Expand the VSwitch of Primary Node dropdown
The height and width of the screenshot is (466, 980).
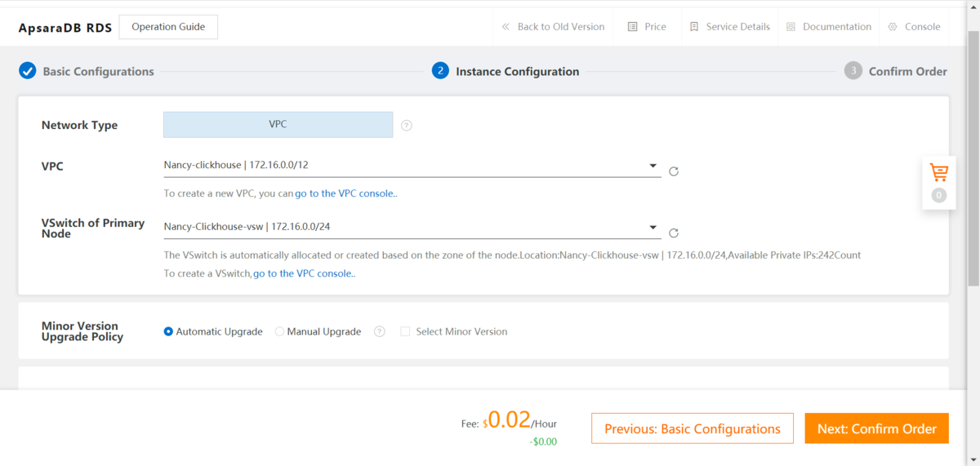pos(412,227)
